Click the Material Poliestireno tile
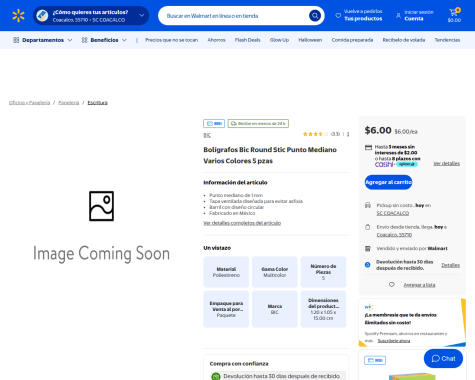The width and height of the screenshot is (475, 380). (x=226, y=272)
